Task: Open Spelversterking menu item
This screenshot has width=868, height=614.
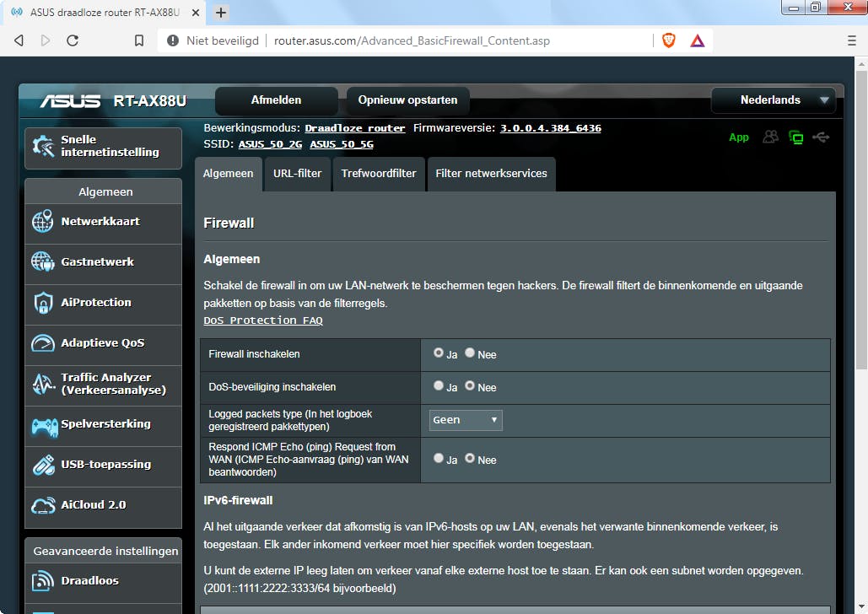Action: pyautogui.click(x=104, y=425)
